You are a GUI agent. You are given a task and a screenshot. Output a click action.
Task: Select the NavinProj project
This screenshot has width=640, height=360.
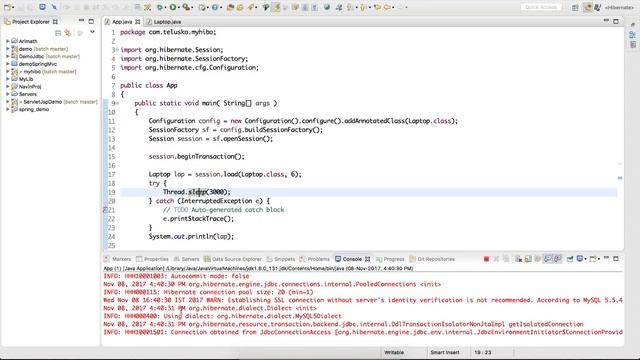pos(30,87)
